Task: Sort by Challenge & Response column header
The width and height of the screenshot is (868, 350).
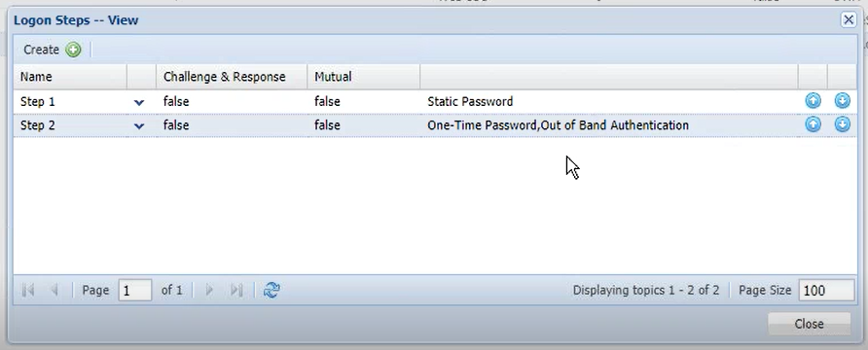Action: tap(232, 76)
